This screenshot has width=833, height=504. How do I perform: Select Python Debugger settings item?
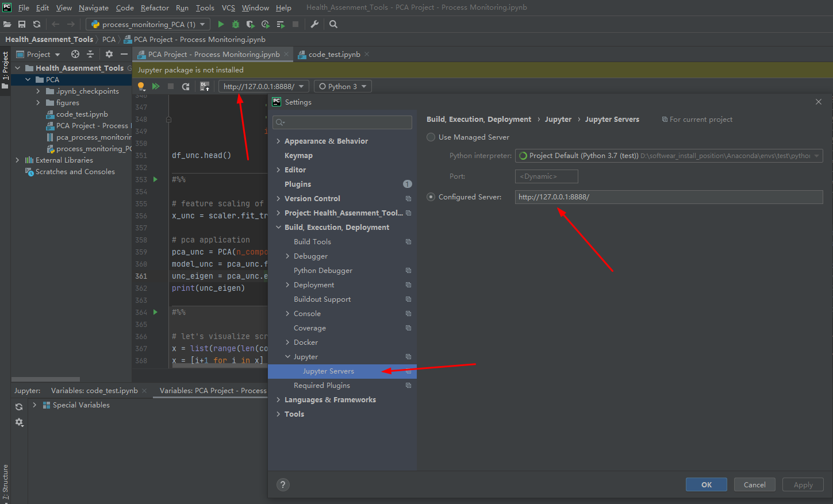[x=323, y=271]
